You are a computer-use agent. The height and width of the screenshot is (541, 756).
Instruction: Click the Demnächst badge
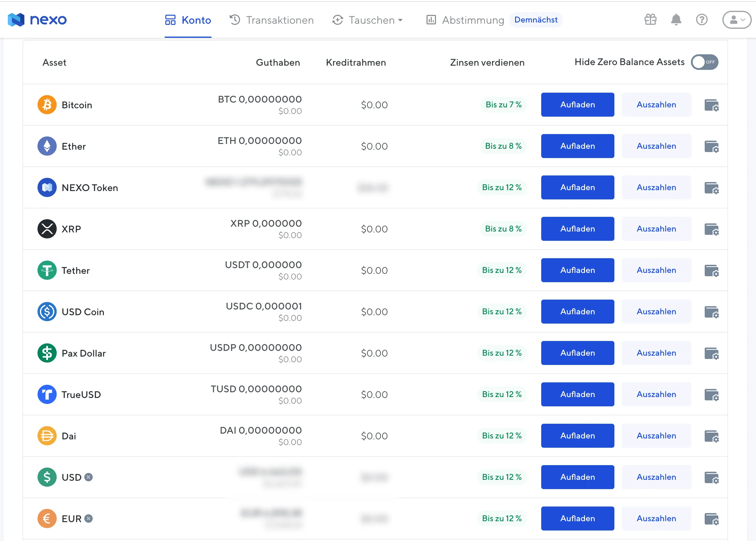[x=536, y=20]
